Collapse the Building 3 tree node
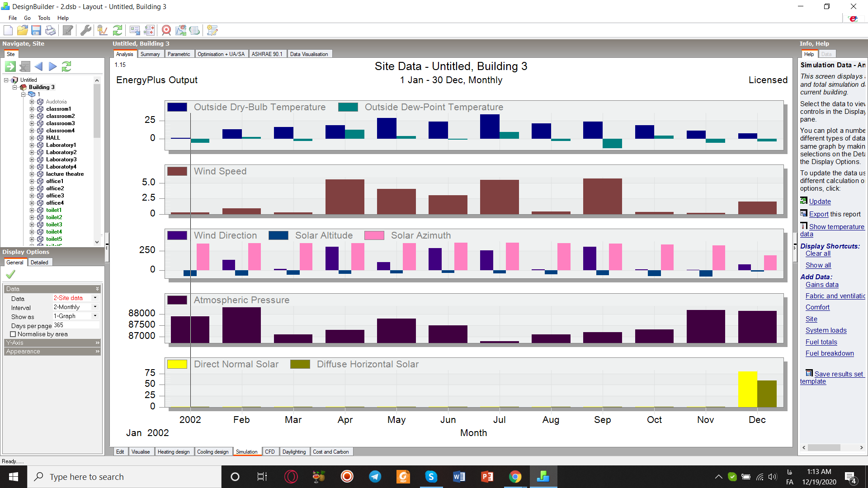Image resolution: width=868 pixels, height=488 pixels. pos(15,87)
